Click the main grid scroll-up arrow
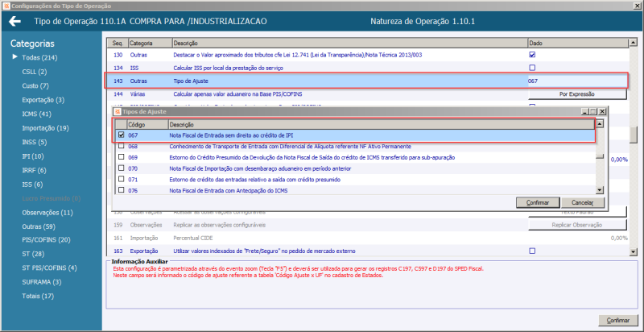 [x=633, y=43]
